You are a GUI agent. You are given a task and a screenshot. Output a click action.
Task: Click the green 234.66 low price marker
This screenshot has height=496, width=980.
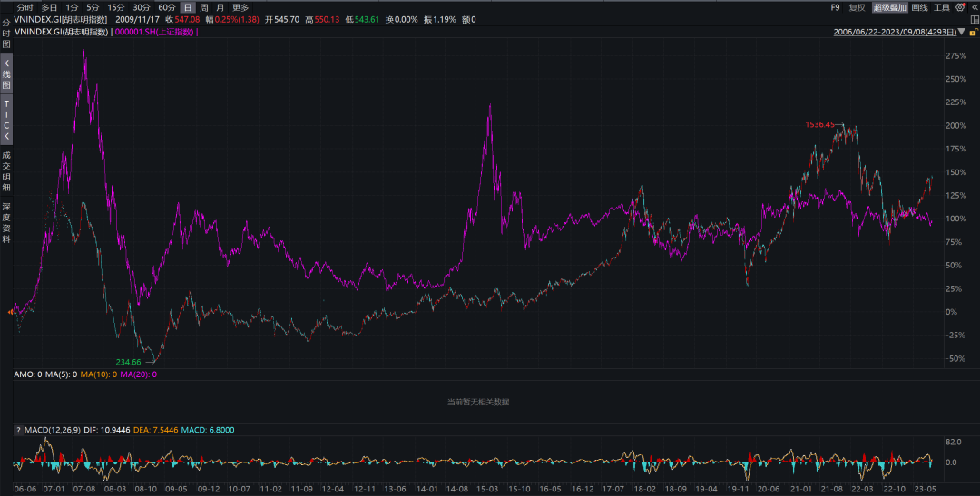pyautogui.click(x=129, y=362)
